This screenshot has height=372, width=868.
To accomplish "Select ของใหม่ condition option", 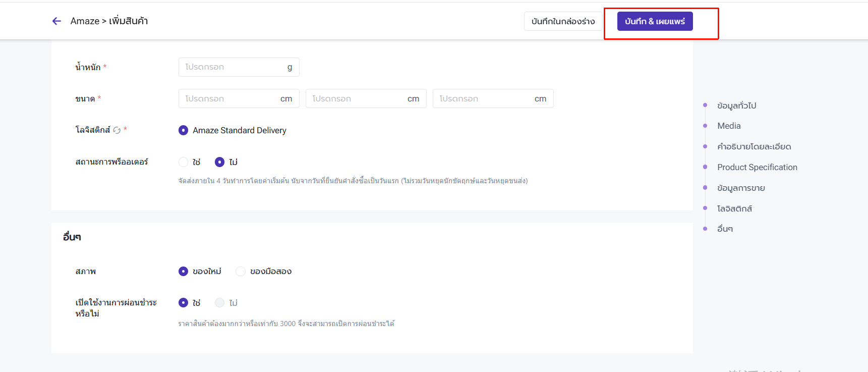I will coord(184,272).
